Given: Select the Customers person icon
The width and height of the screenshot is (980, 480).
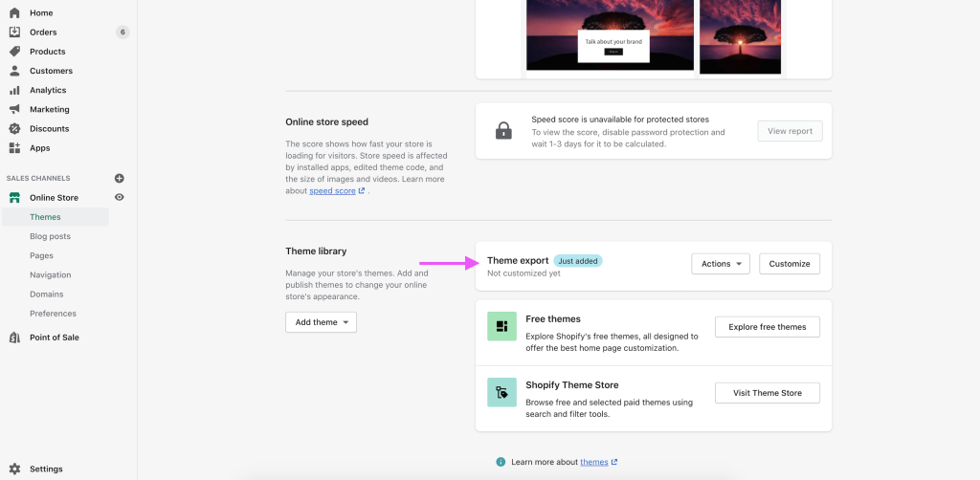Looking at the screenshot, I should (14, 71).
